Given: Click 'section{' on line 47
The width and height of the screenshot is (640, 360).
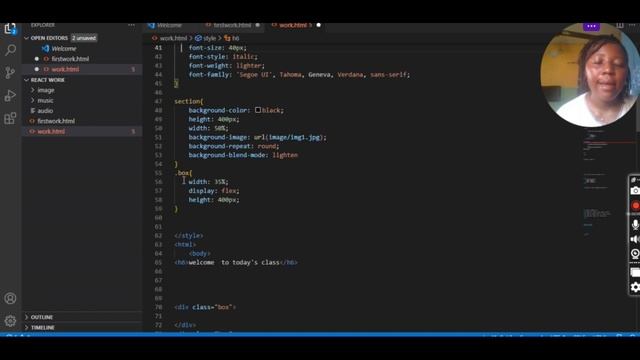Looking at the screenshot, I should click(189, 101).
